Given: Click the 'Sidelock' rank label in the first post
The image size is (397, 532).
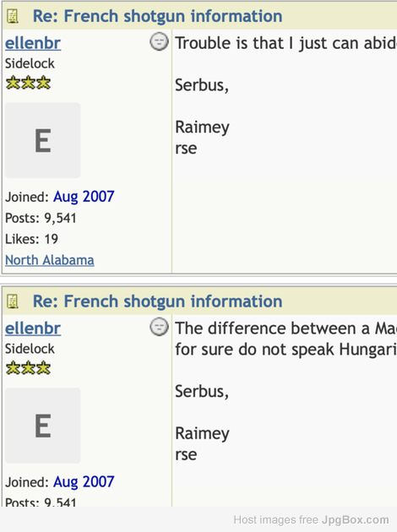Looking at the screenshot, I should click(x=30, y=63).
